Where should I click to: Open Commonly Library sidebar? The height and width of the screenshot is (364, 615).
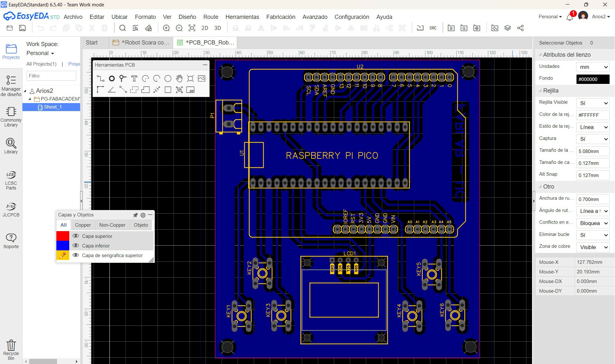tap(11, 117)
